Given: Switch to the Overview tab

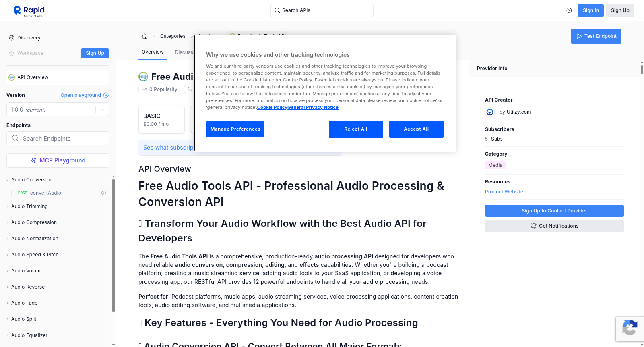Looking at the screenshot, I should [x=153, y=52].
